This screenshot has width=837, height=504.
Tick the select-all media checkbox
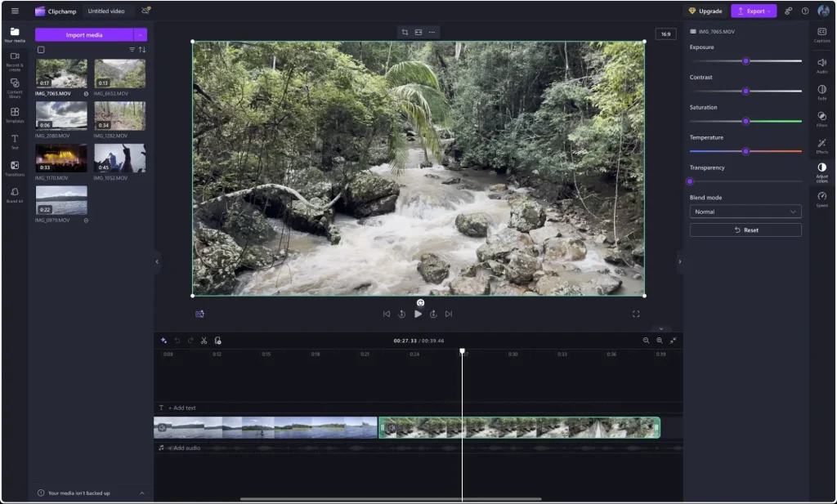click(x=41, y=50)
